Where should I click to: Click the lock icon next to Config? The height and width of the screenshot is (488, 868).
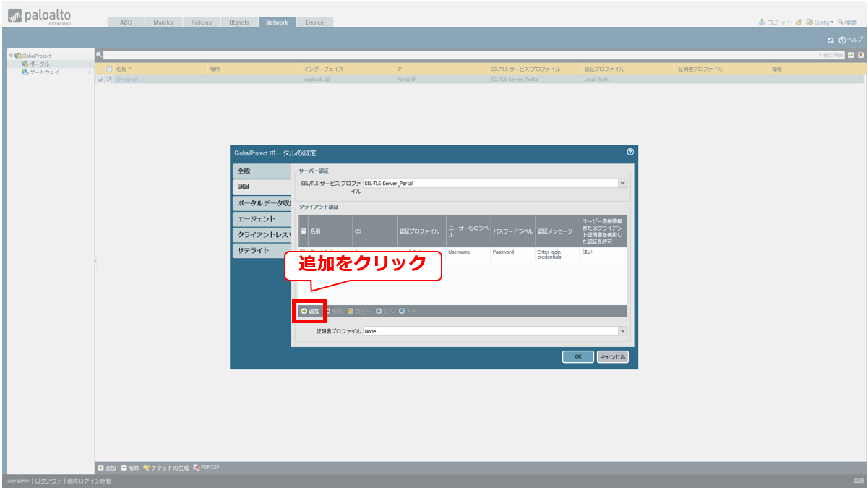[799, 22]
